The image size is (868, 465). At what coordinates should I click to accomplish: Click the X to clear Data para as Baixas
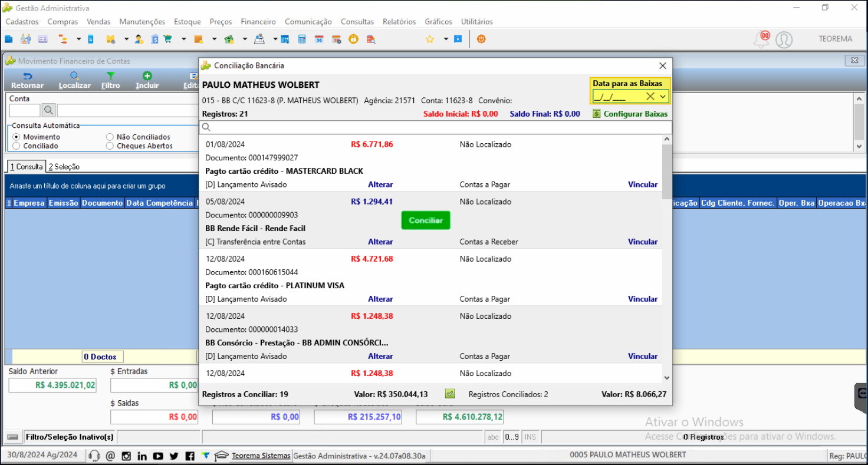pyautogui.click(x=650, y=96)
